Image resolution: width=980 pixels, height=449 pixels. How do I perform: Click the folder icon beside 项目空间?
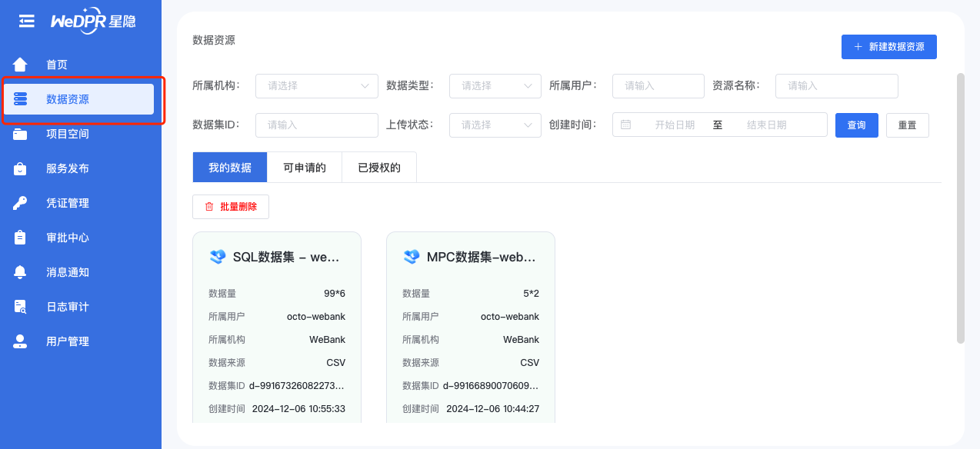[20, 134]
